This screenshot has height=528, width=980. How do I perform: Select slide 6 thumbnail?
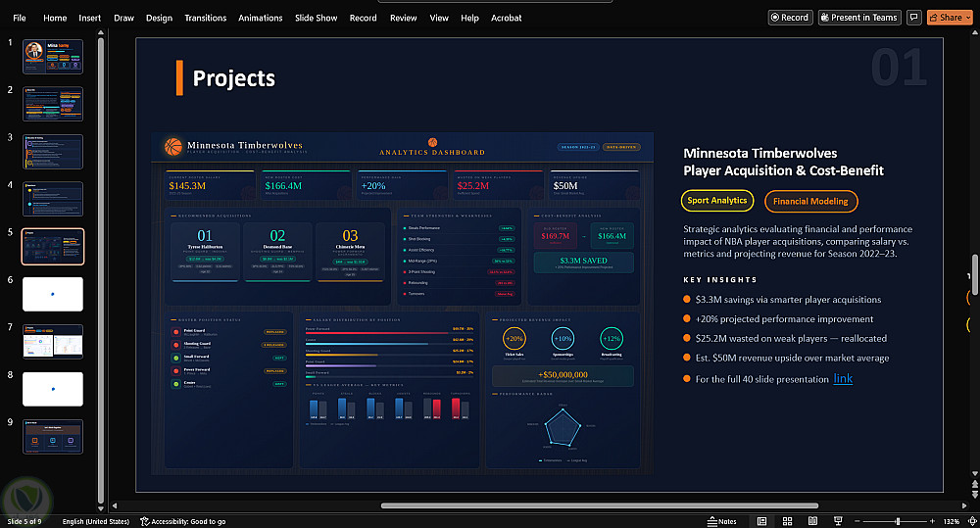pos(53,294)
